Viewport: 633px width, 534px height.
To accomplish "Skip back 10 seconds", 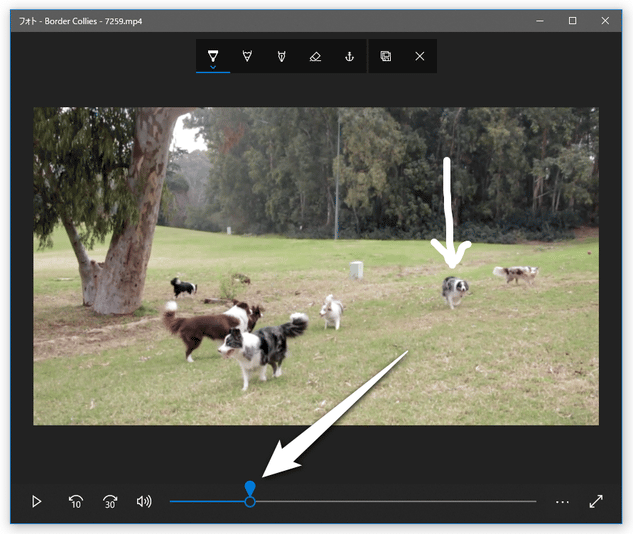I will [75, 501].
